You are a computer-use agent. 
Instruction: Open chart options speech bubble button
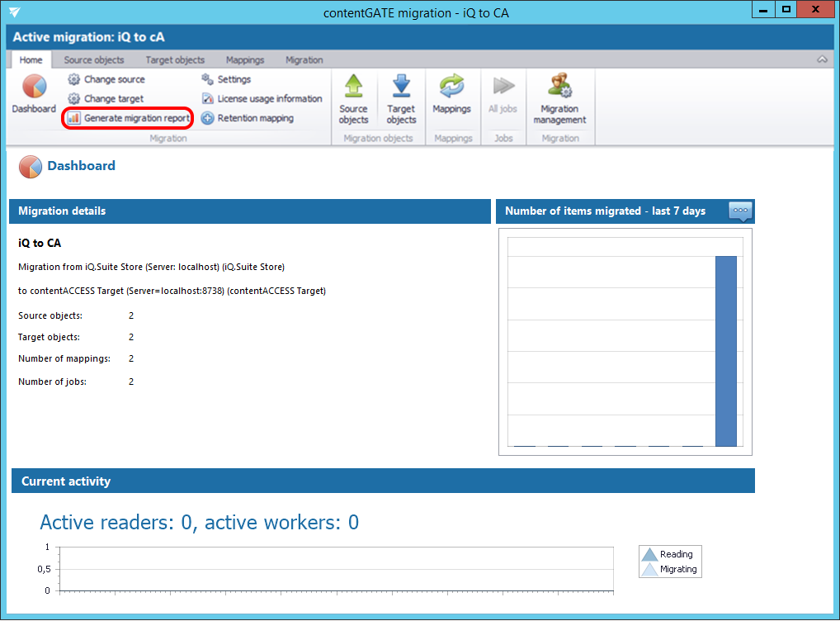[x=740, y=211]
